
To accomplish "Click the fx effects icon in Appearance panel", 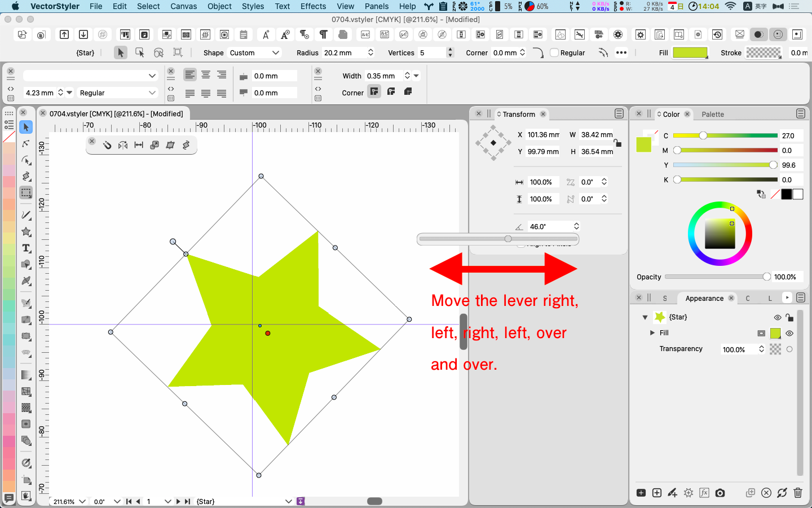I will click(704, 493).
